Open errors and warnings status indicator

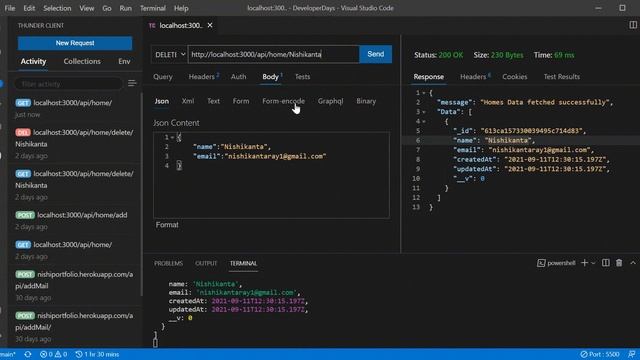tap(53, 354)
